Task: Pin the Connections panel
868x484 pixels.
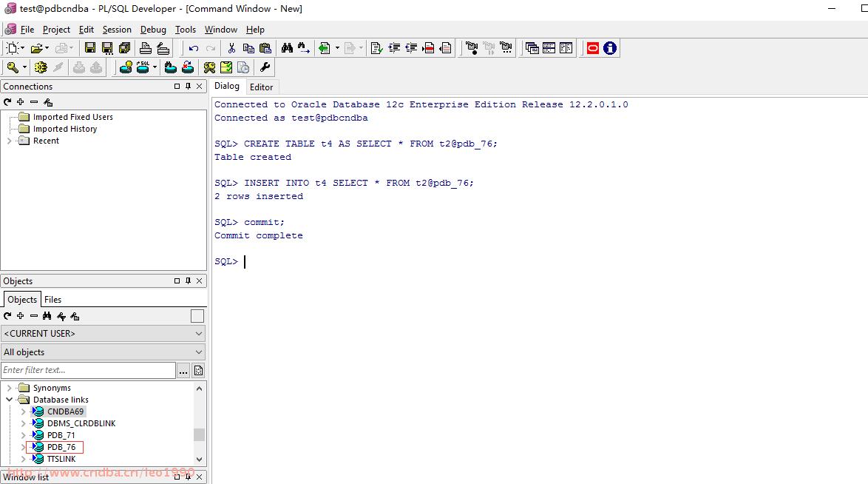Action: click(x=189, y=87)
